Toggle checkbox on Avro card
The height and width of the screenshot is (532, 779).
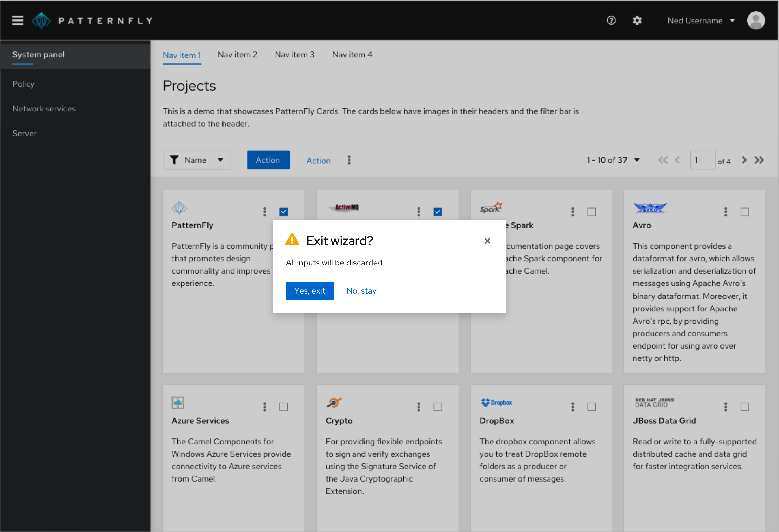point(745,211)
